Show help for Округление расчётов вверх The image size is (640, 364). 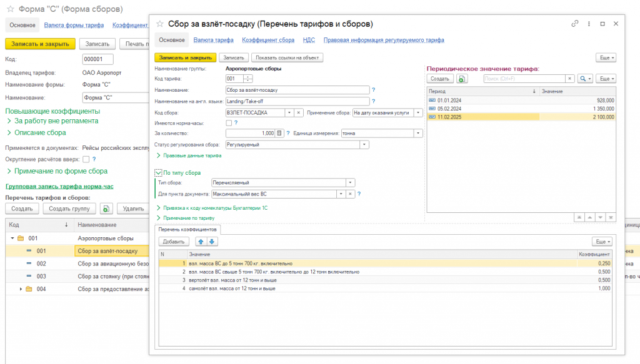94,159
